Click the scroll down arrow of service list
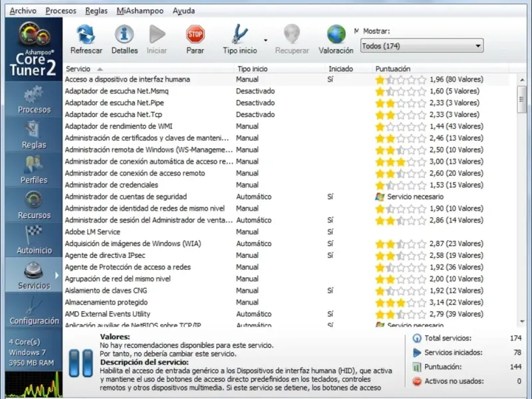The width and height of the screenshot is (532, 399). pos(522,321)
